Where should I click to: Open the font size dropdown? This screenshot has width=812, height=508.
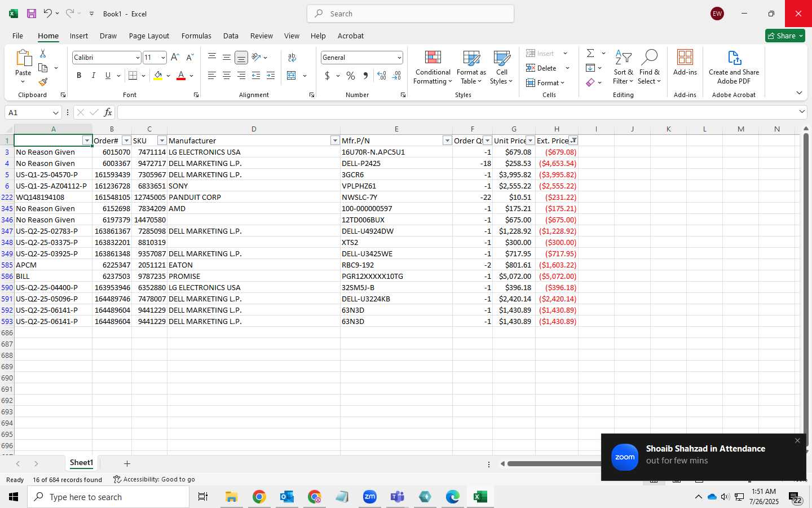coord(163,58)
